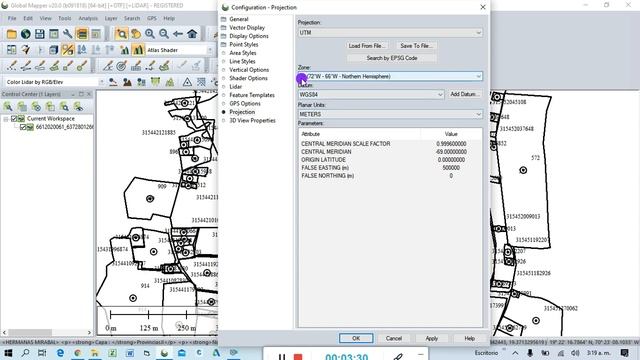Click Load From File button

coord(367,46)
